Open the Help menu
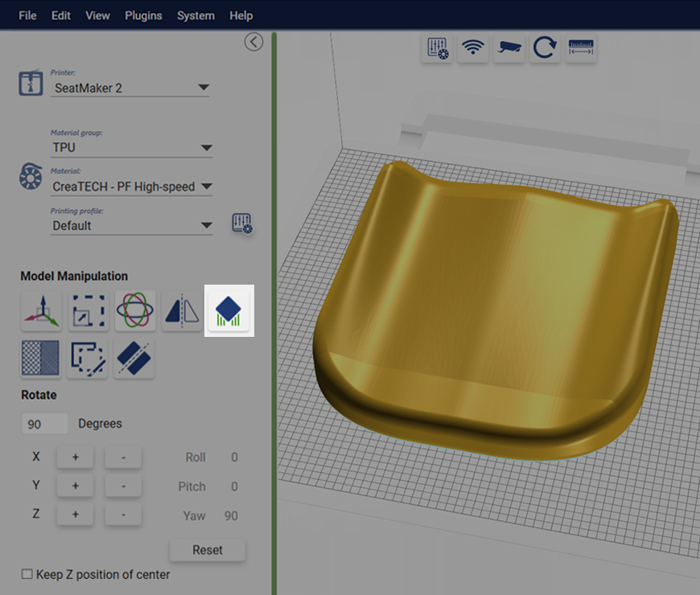Viewport: 700px width, 595px height. [241, 15]
